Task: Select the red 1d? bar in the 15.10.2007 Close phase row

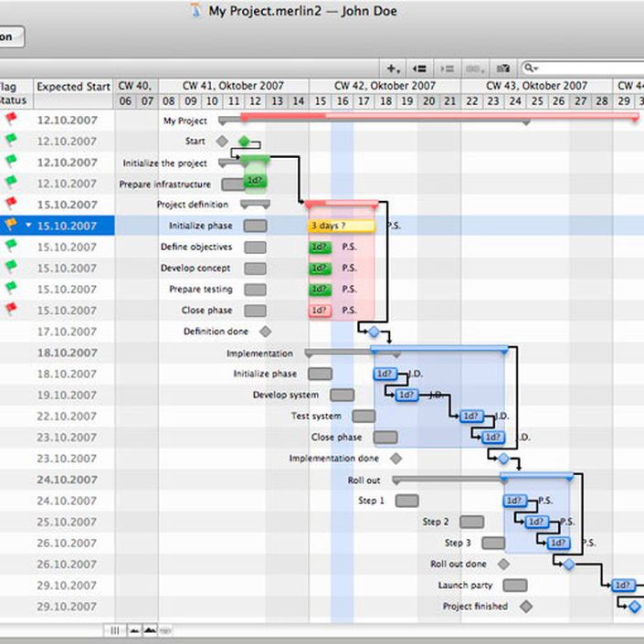Action: click(x=320, y=311)
